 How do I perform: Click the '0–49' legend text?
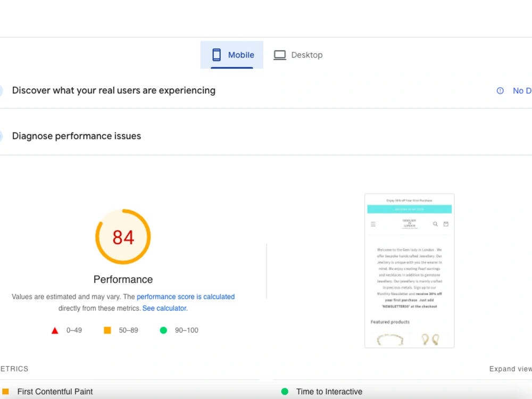coord(74,330)
